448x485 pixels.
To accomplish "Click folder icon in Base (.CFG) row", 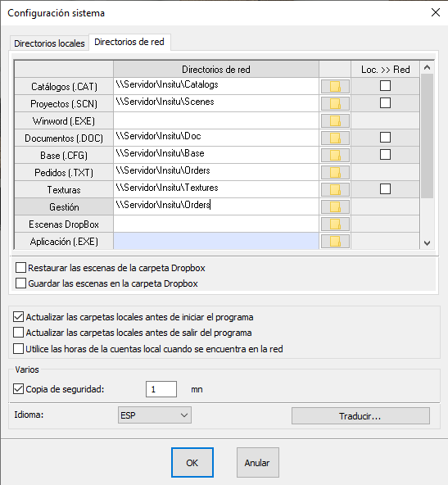I will 335,155.
